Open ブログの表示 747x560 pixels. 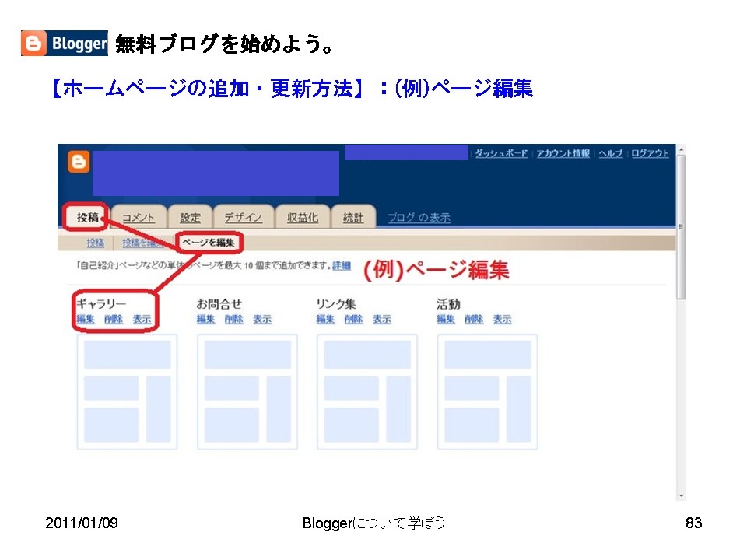pos(418,219)
